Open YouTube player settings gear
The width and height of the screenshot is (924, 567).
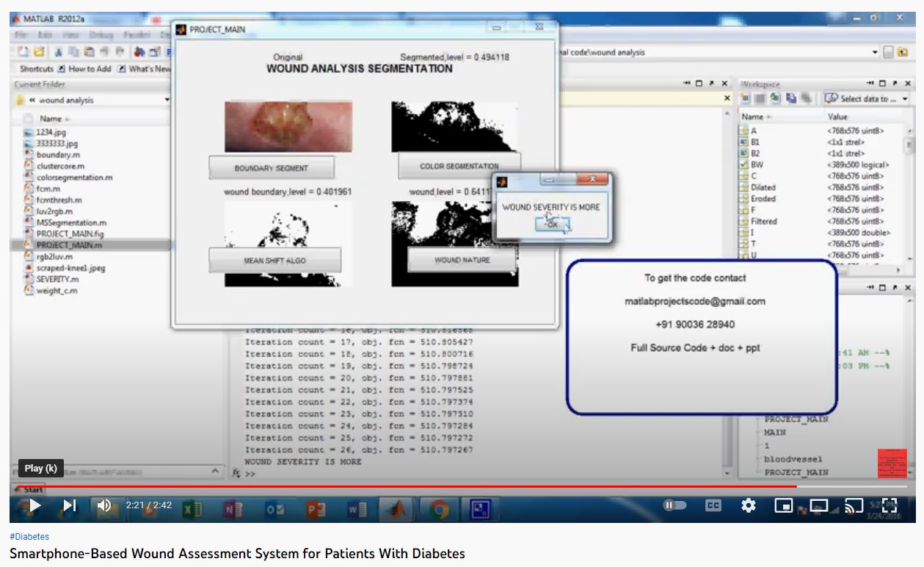point(748,505)
